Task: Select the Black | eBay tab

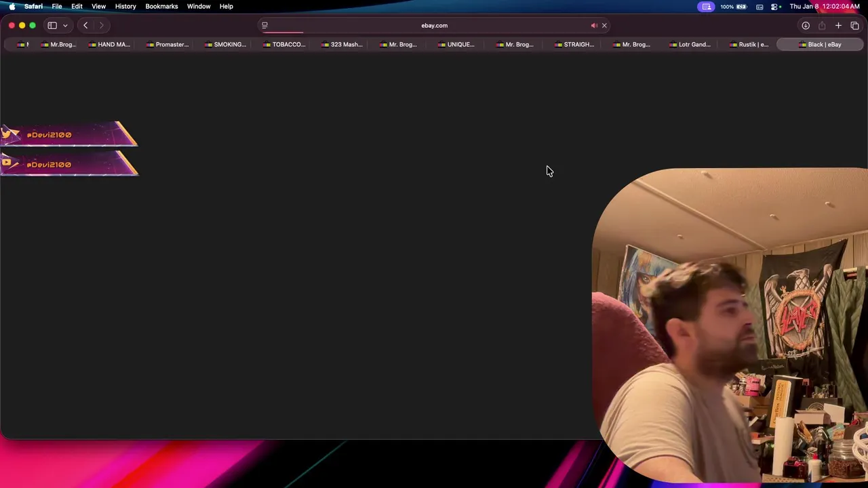Action: 820,45
